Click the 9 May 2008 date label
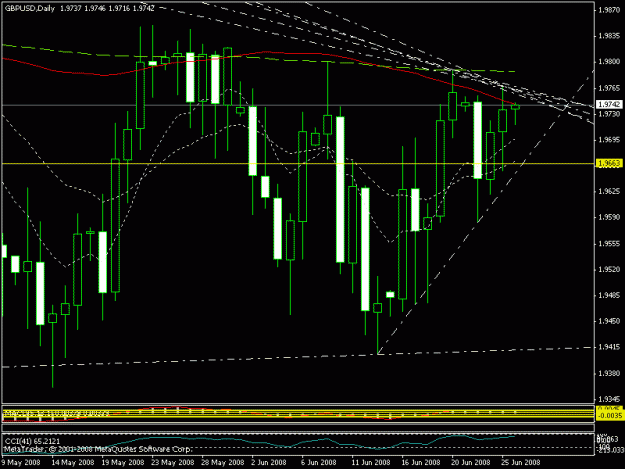Image resolution: width=625 pixels, height=469 pixels. tap(21, 462)
